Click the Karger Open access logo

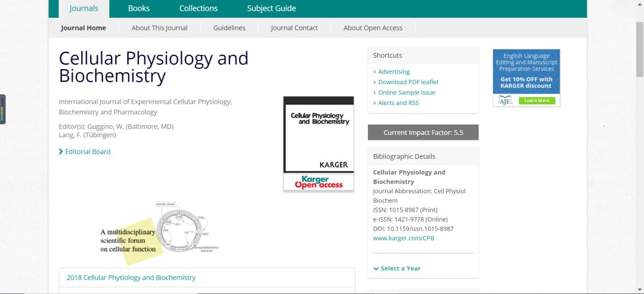(318, 182)
